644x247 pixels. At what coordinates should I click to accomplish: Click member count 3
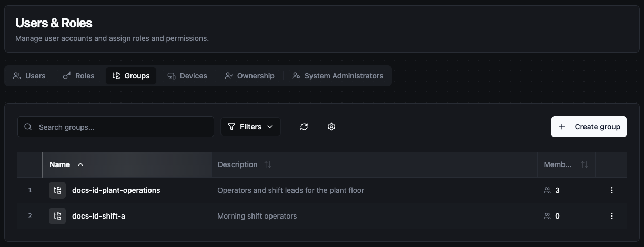(x=557, y=190)
